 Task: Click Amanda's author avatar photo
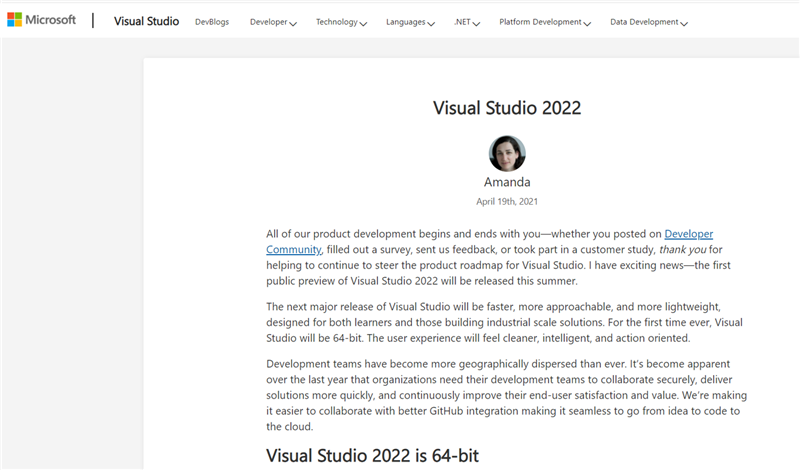point(507,154)
